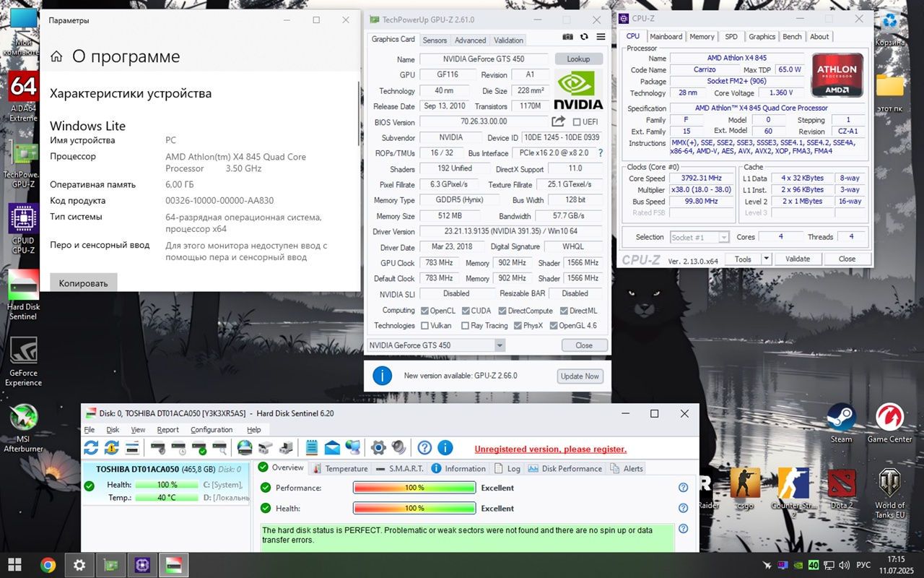Open the Mainboard tab in CPU-Z
Image resolution: width=924 pixels, height=578 pixels.
pos(666,36)
